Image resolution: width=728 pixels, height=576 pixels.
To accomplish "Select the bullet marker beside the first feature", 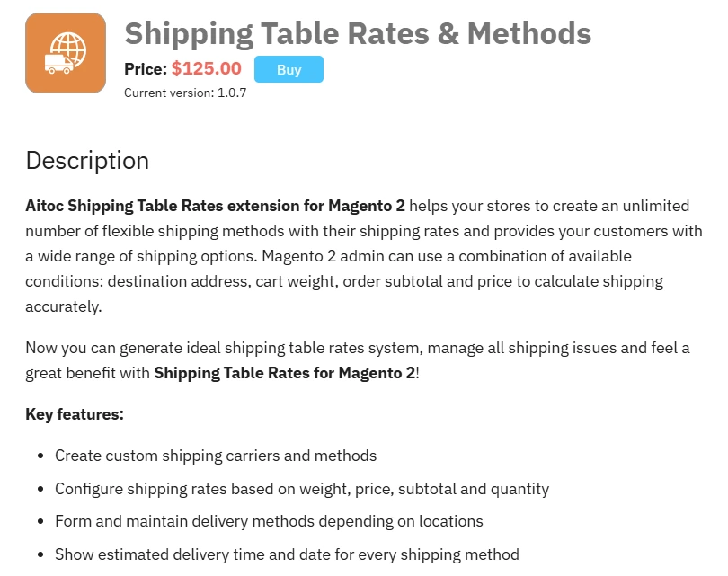I will point(41,456).
